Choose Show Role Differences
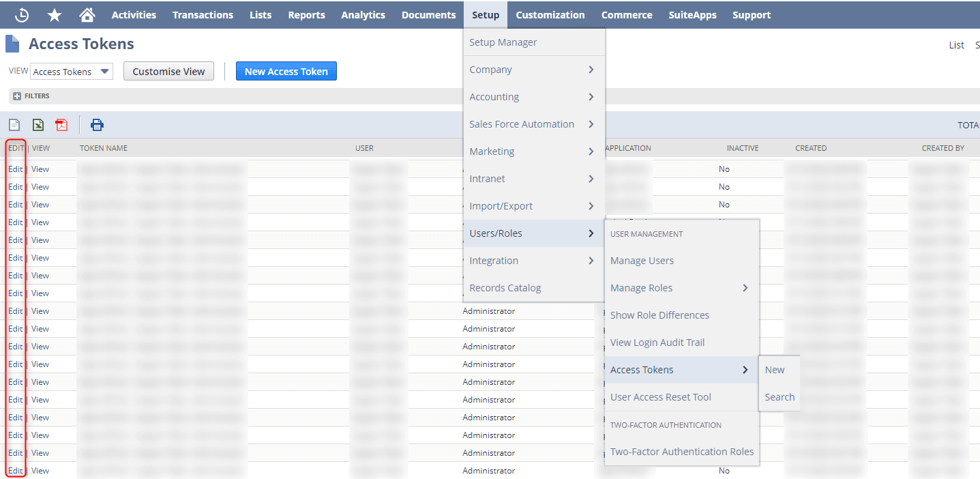Viewport: 980px width, 479px height. pos(682,315)
